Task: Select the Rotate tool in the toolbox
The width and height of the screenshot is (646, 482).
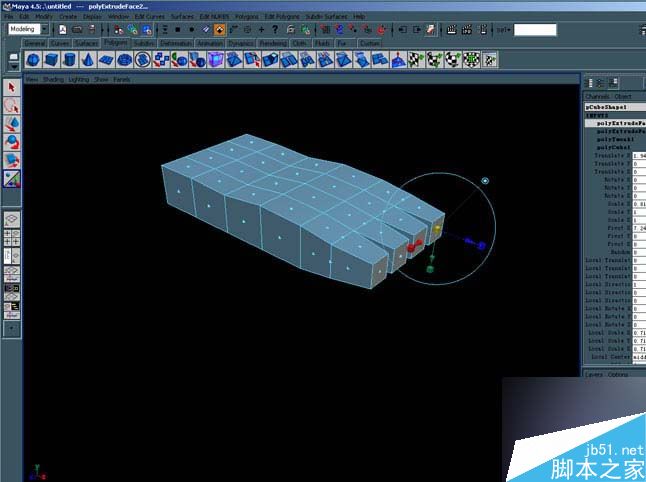Action: click(x=12, y=142)
